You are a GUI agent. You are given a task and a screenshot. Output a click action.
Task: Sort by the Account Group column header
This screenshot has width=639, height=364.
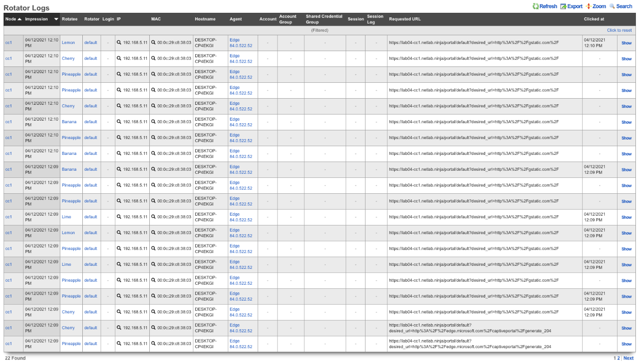pyautogui.click(x=288, y=19)
